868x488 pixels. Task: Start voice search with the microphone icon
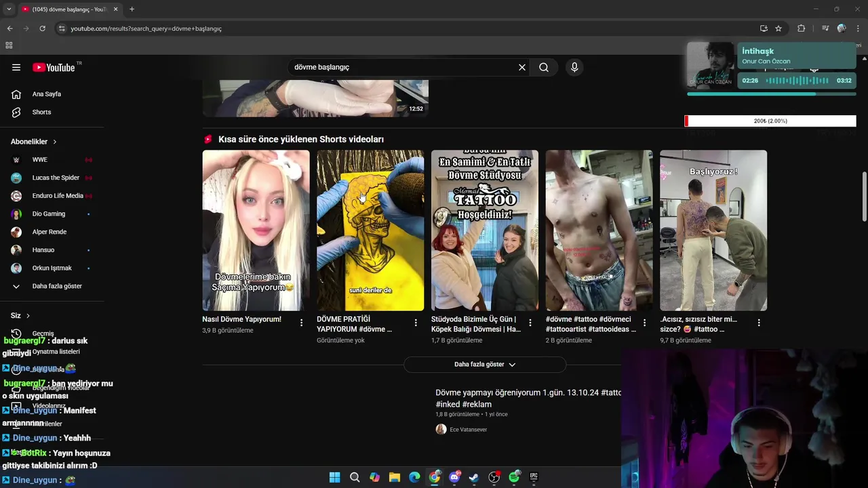tap(574, 67)
